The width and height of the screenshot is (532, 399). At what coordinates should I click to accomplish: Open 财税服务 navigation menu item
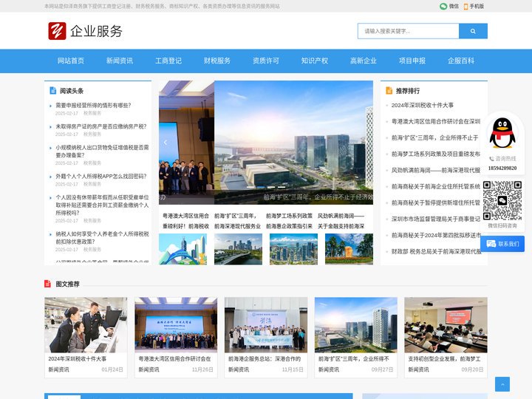[x=217, y=61]
